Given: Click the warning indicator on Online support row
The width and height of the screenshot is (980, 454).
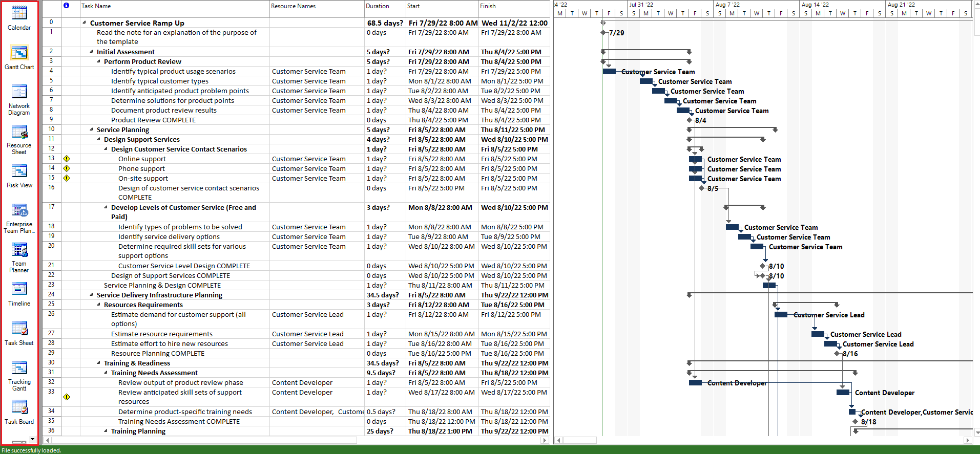Looking at the screenshot, I should [67, 159].
